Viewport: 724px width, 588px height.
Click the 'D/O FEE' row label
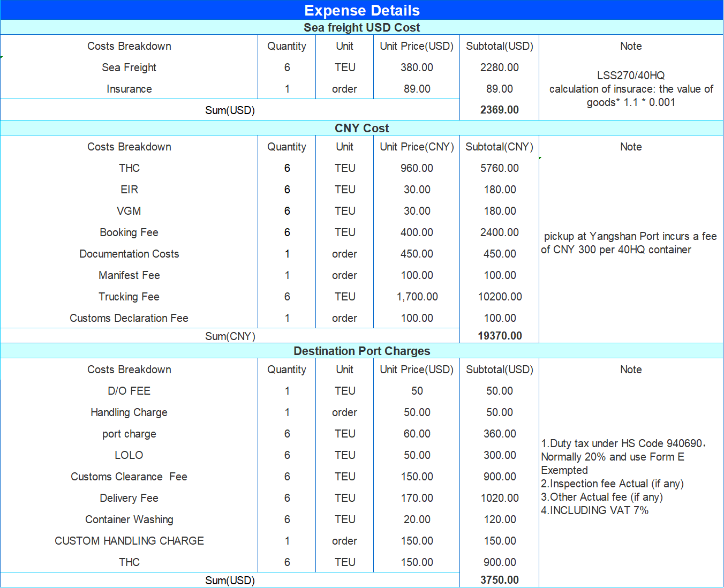(129, 391)
